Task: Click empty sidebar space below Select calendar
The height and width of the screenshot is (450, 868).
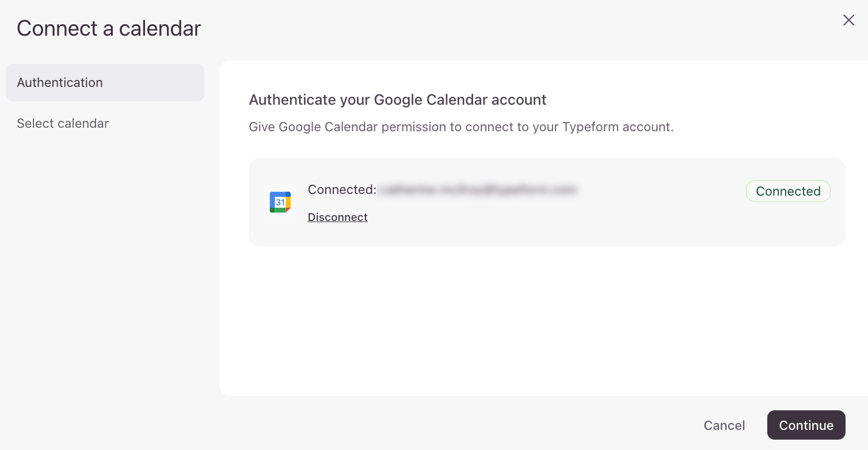Action: point(105,259)
